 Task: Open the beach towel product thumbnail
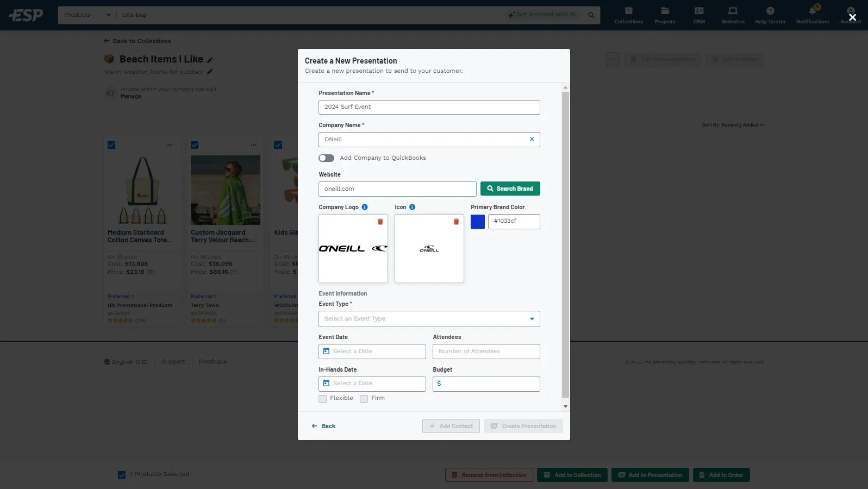tap(226, 190)
